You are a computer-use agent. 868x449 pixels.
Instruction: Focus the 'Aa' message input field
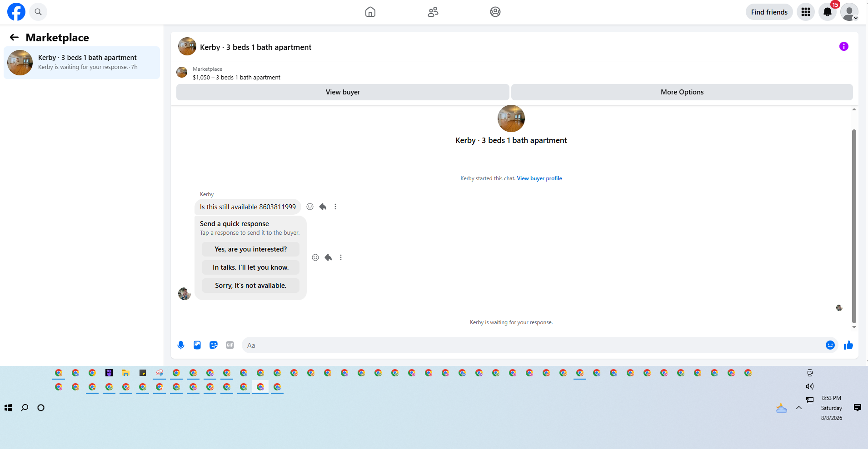pyautogui.click(x=533, y=345)
